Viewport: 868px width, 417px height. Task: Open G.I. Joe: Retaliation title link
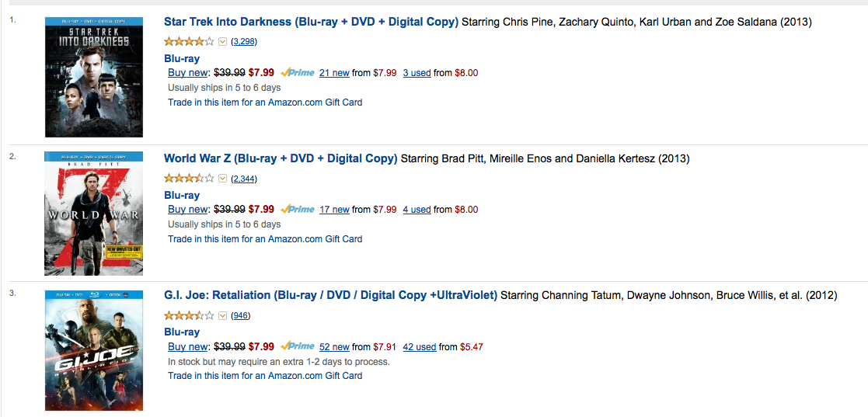pos(330,296)
